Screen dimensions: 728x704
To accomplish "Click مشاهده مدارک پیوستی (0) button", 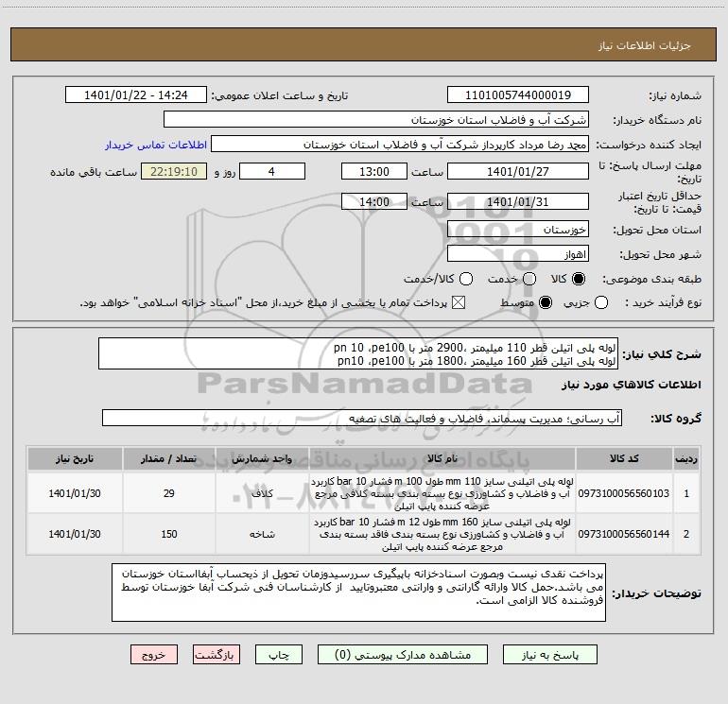I will coord(403,655).
